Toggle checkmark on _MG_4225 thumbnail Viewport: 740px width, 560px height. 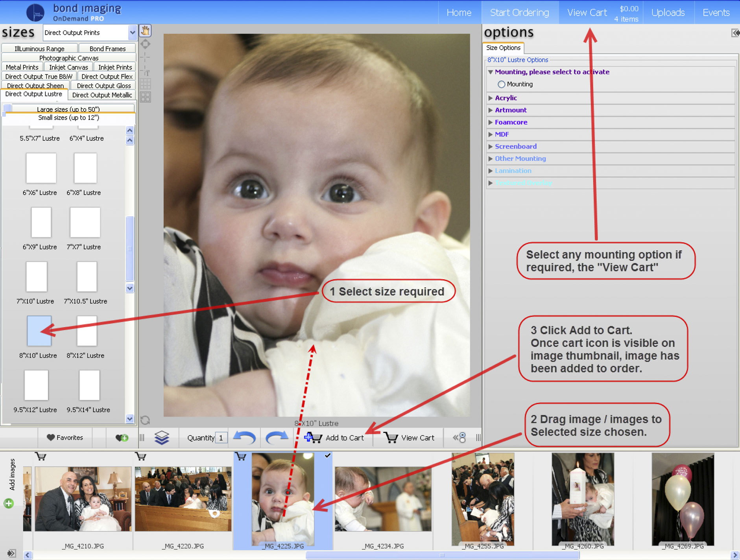tap(327, 455)
